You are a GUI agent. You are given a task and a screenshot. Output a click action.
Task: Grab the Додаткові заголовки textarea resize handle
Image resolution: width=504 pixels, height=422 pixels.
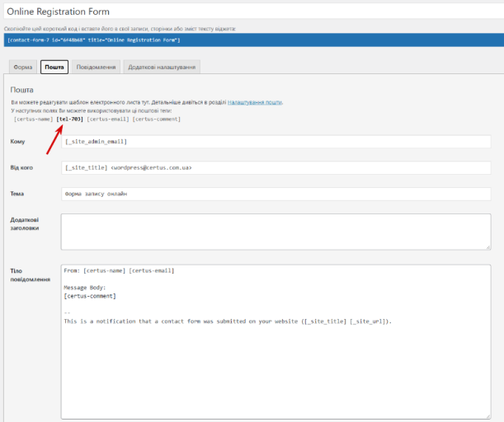pos(488,247)
